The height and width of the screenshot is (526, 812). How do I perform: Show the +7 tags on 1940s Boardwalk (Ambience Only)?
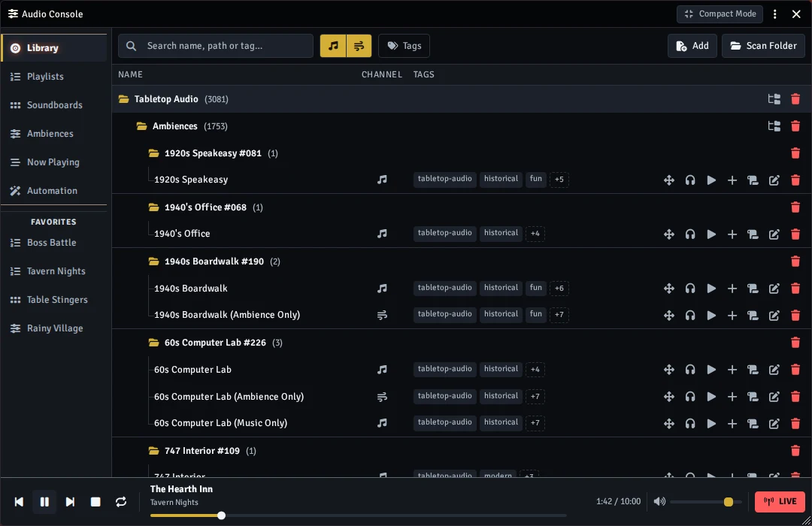559,314
